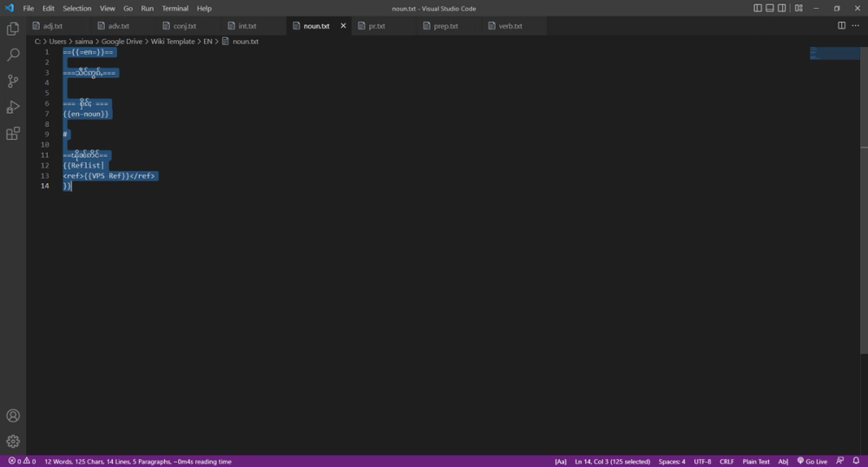Open the Explorer view in activity bar
This screenshot has height=467, width=868.
13,29
